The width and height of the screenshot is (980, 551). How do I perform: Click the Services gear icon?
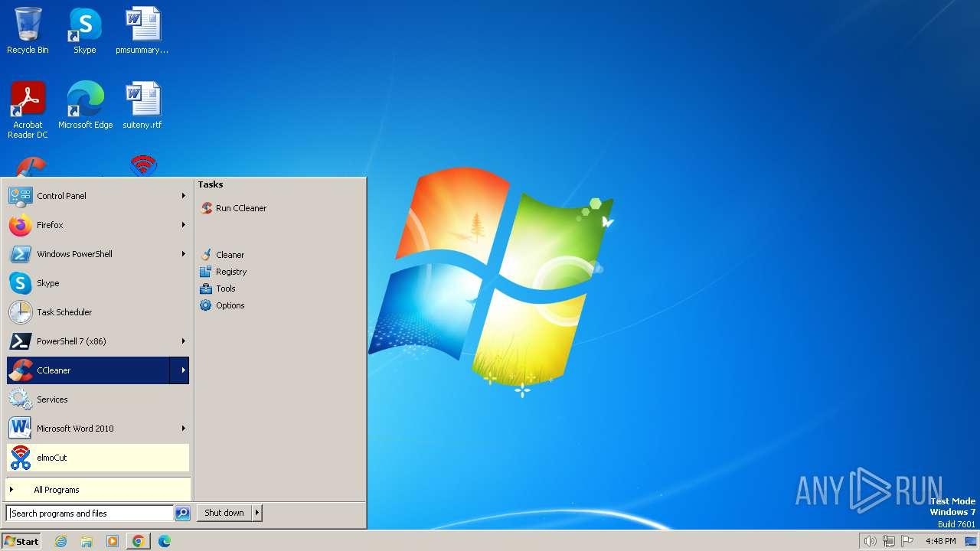(x=20, y=399)
